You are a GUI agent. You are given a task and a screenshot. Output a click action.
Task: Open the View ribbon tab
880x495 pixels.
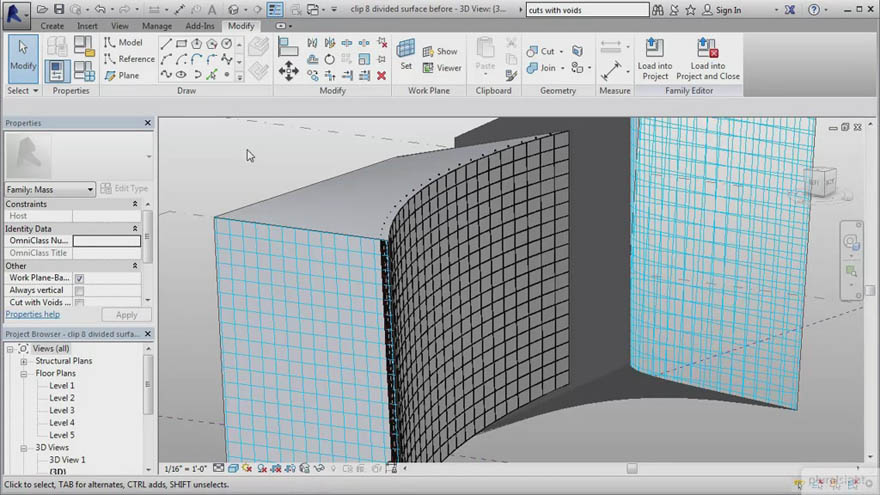[120, 26]
